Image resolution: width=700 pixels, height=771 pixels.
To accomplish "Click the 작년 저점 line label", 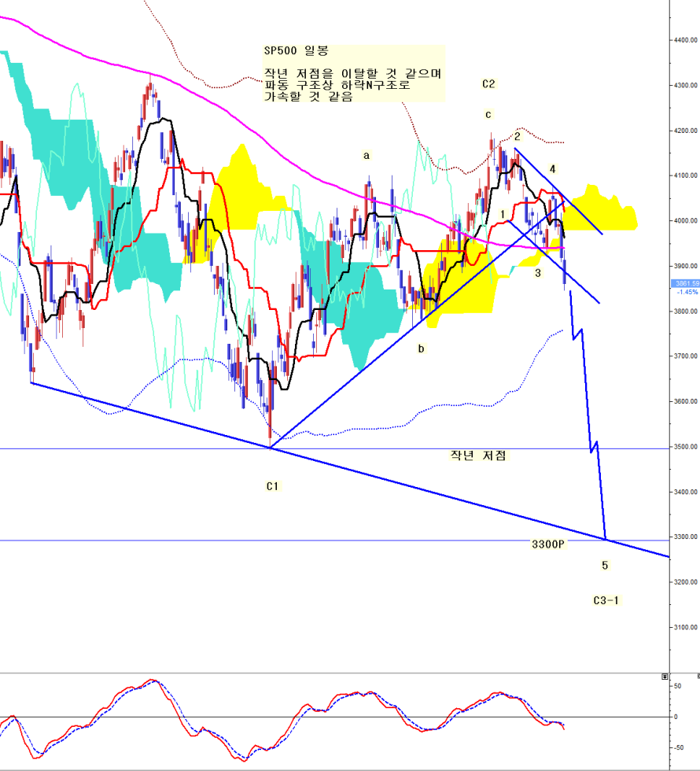I will (478, 456).
